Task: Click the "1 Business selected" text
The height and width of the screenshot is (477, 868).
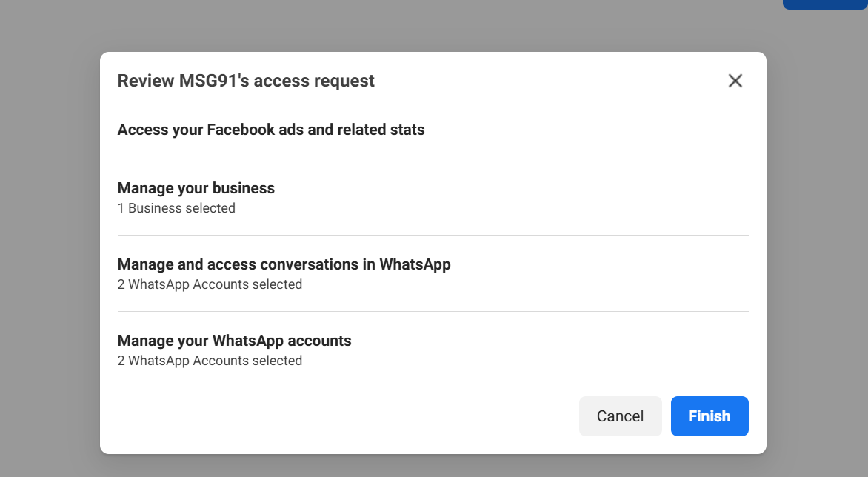Action: click(x=176, y=208)
